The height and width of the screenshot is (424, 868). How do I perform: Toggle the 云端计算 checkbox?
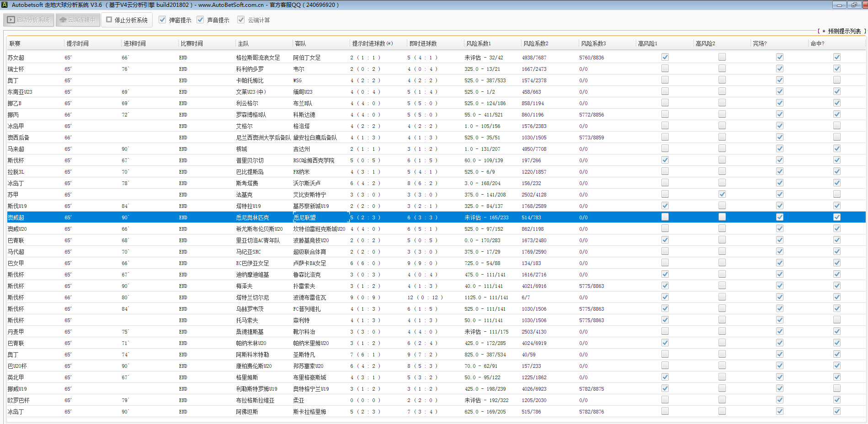click(x=241, y=20)
